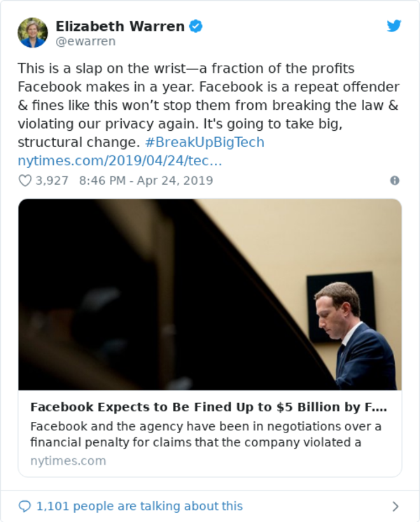
Task: Click the Twitter bird logo
Action: tap(394, 26)
